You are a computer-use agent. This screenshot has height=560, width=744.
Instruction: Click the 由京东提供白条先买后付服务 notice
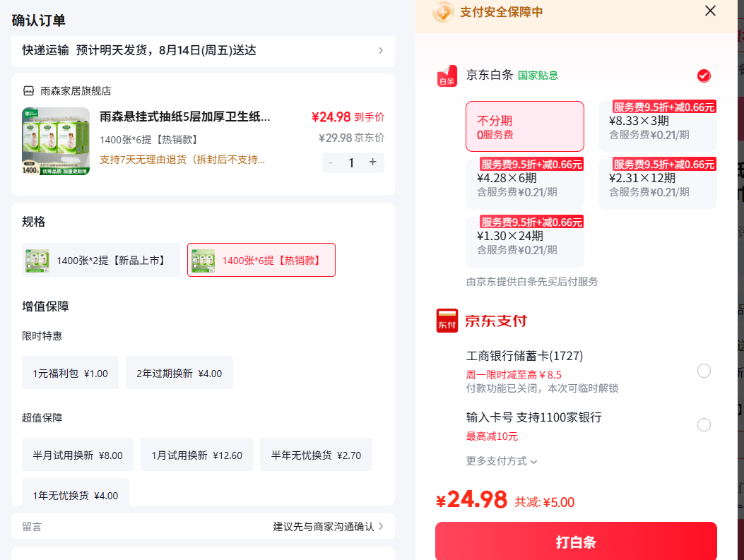coord(532,282)
